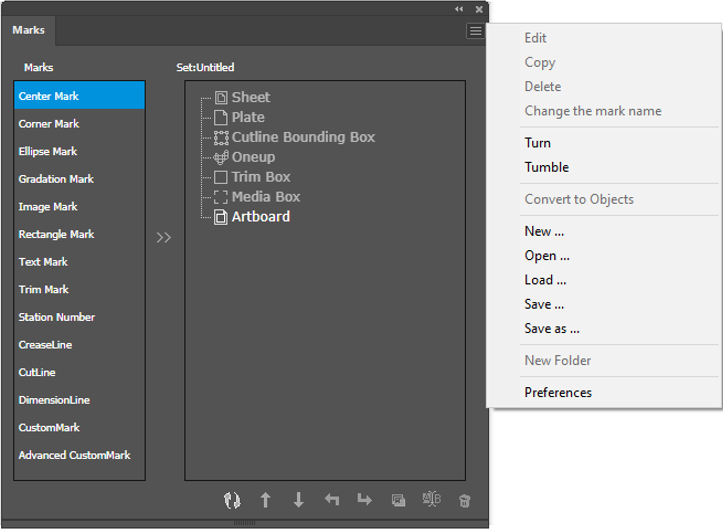Click the right-turn arrow icon in bottom toolbar
Image resolution: width=723 pixels, height=529 pixels.
pos(364,500)
